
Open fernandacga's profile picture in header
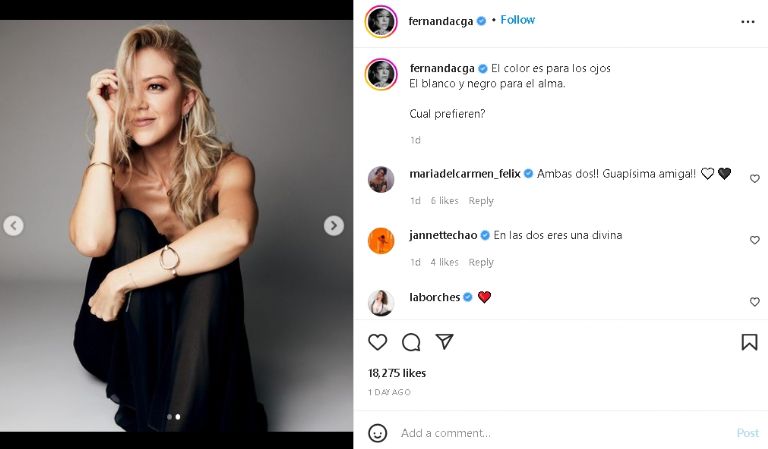pyautogui.click(x=381, y=21)
